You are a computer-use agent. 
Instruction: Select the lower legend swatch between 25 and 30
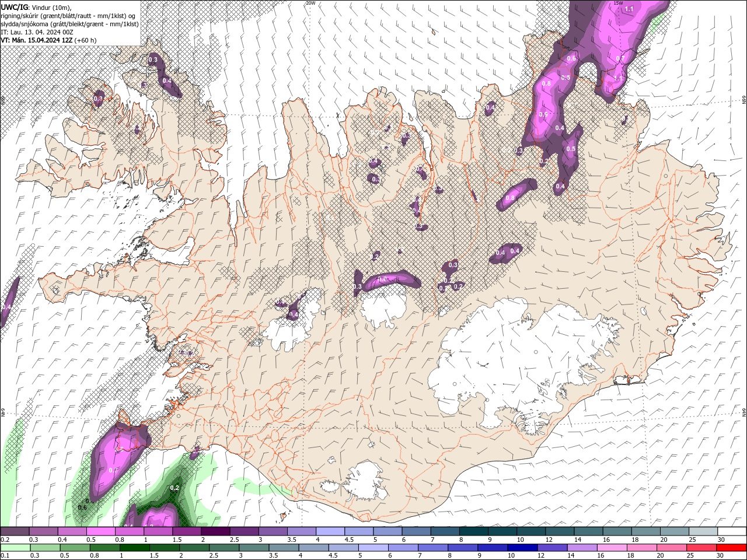(x=701, y=548)
